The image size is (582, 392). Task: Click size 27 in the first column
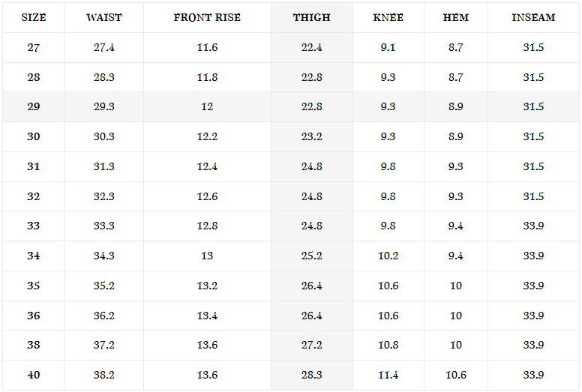click(x=34, y=47)
